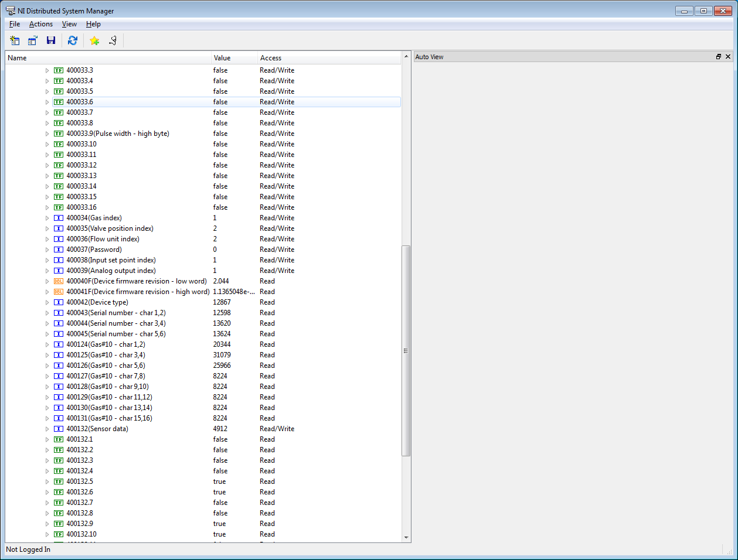Open the Actions menu
This screenshot has width=738, height=560.
[x=41, y=24]
